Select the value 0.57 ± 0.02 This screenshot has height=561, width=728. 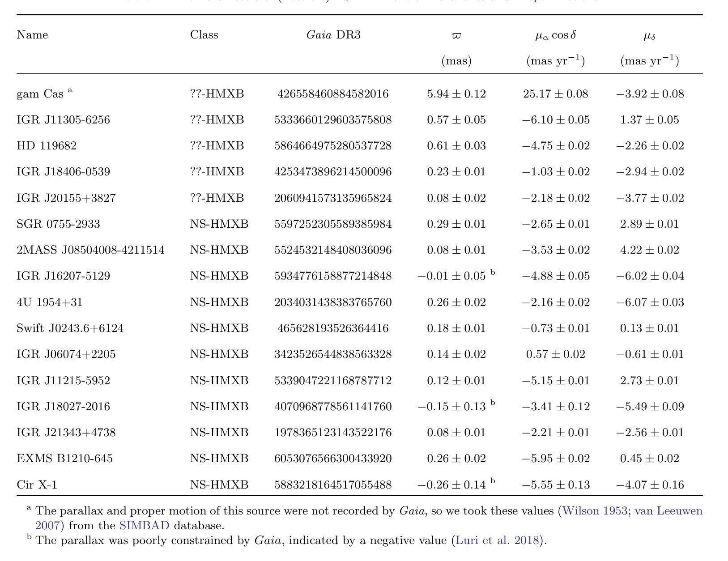coord(556,354)
